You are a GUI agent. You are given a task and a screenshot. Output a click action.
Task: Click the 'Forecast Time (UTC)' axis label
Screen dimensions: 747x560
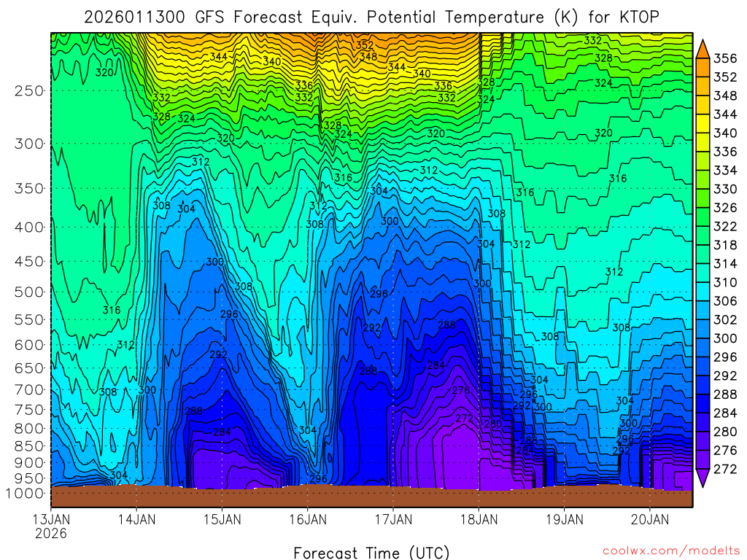(x=371, y=553)
